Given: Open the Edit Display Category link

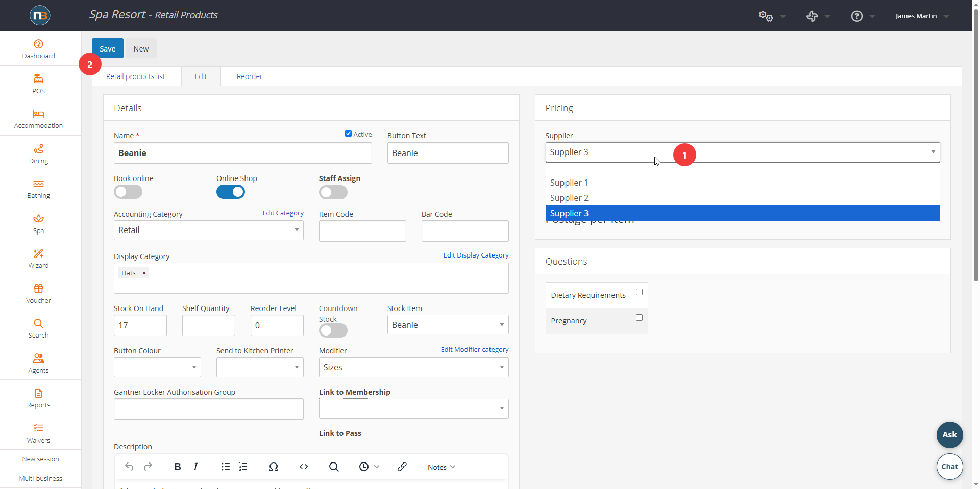Looking at the screenshot, I should [476, 255].
